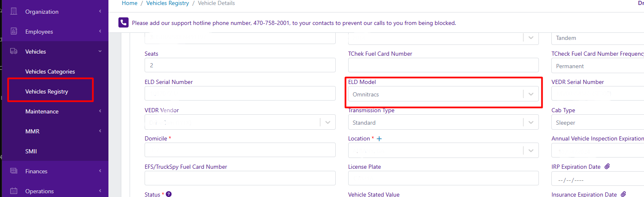Open the ELD Model dropdown
The height and width of the screenshot is (197, 644).
coord(443,94)
